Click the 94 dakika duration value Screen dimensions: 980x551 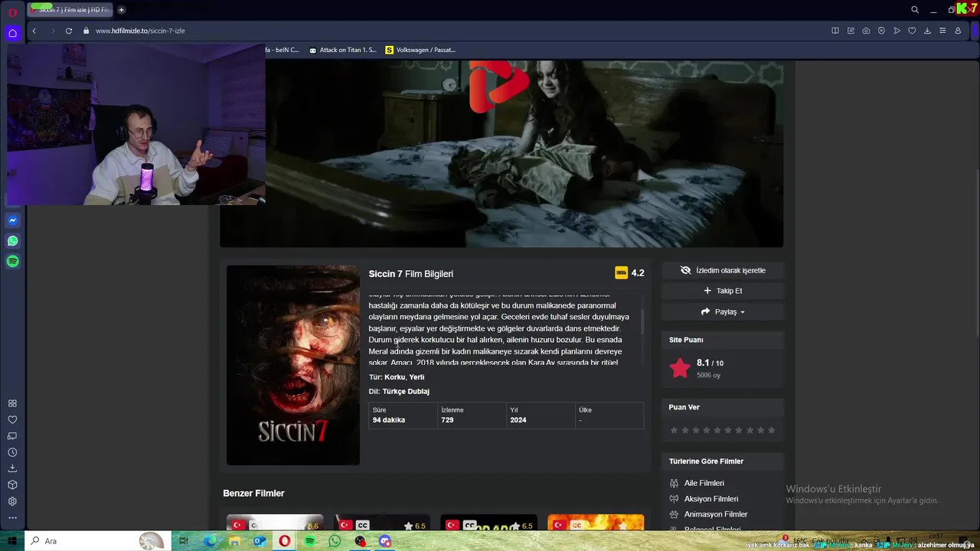point(389,420)
